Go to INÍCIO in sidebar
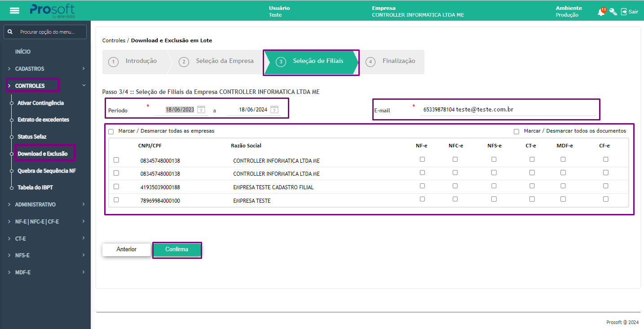 click(23, 52)
